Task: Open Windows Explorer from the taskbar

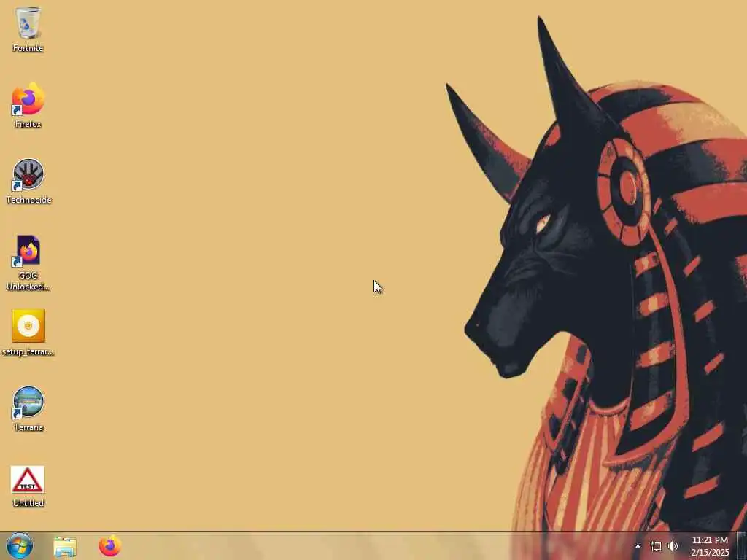Action: pos(65,547)
